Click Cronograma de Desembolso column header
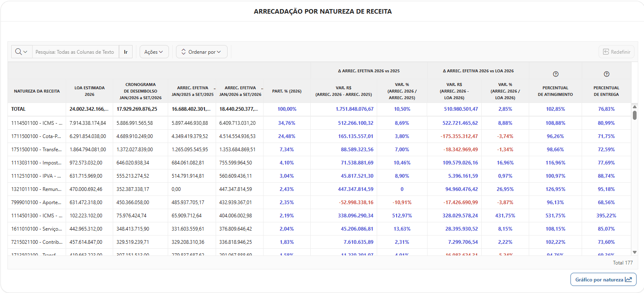 coord(140,91)
